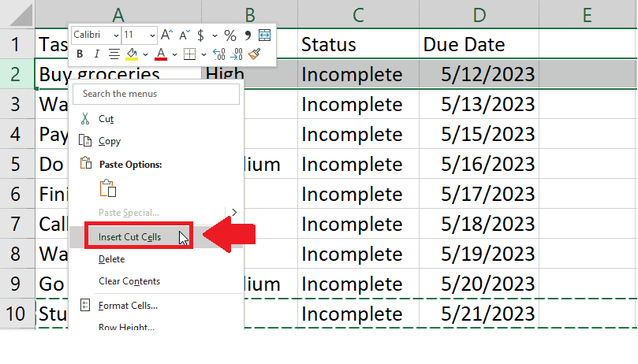Image resolution: width=638 pixels, height=364 pixels.
Task: Open the Calibri font name dropdown
Action: click(116, 35)
